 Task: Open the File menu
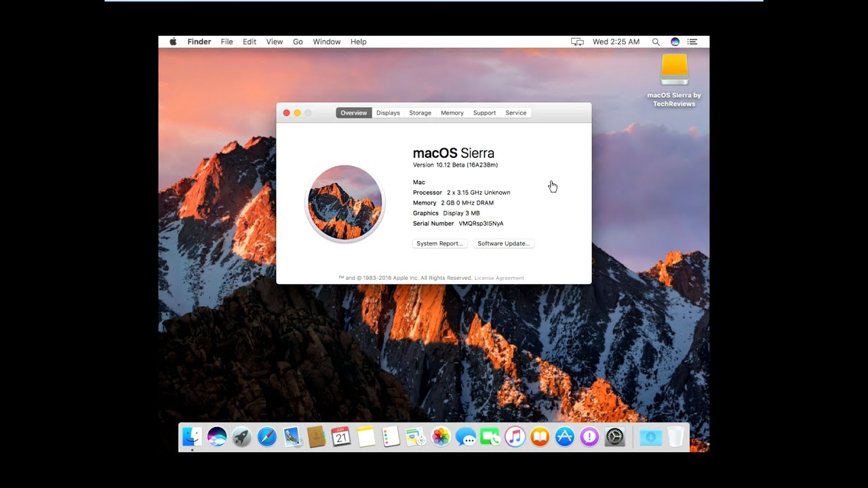(226, 42)
